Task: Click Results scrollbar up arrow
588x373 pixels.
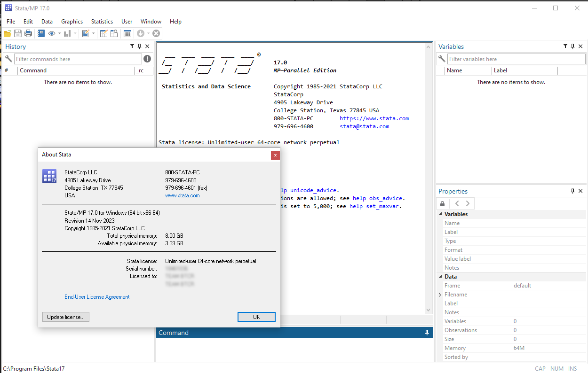Action: click(x=428, y=47)
